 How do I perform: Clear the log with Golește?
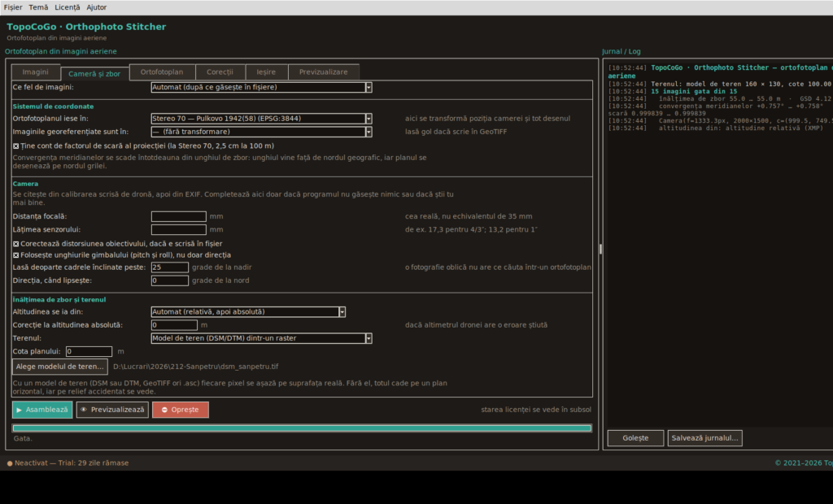click(x=635, y=438)
